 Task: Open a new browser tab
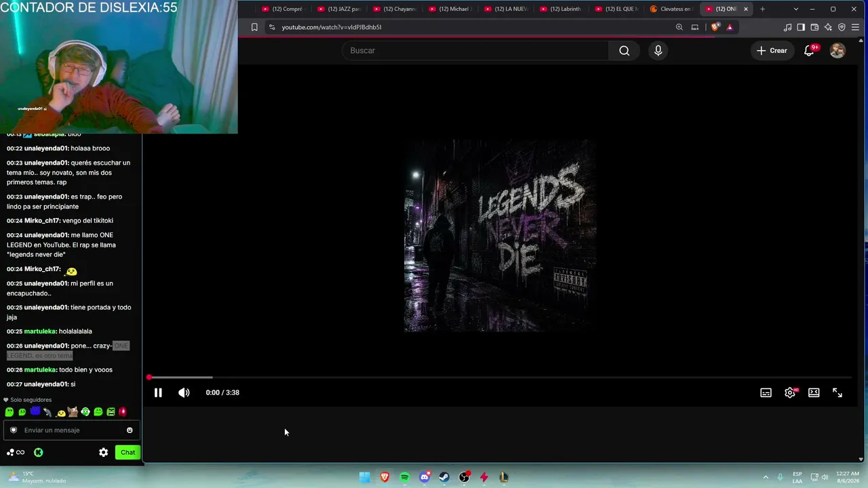762,9
